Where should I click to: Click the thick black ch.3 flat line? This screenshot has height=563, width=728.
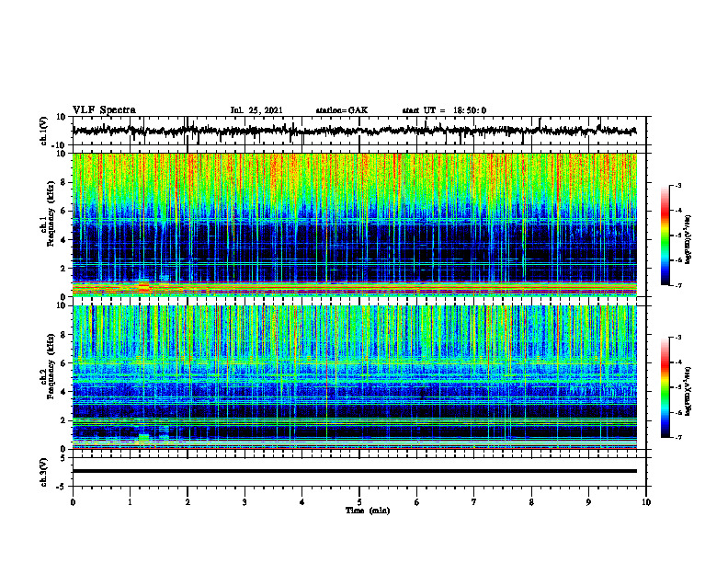[x=354, y=471]
